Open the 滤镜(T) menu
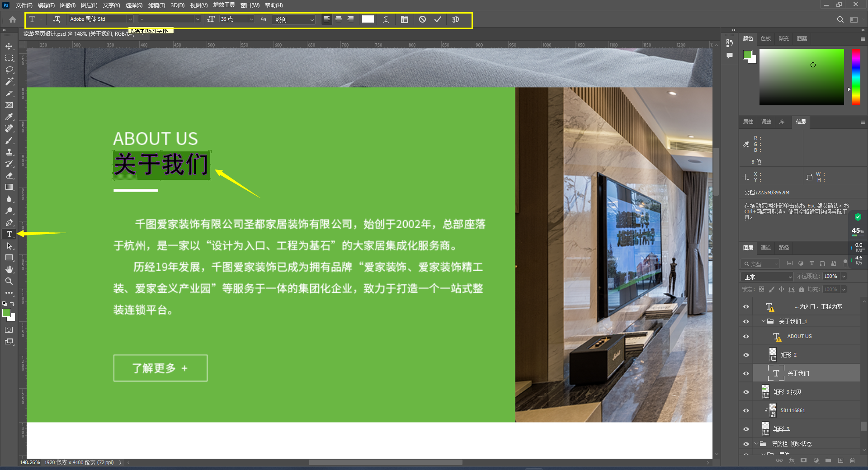Image resolution: width=868 pixels, height=470 pixels. tap(156, 5)
